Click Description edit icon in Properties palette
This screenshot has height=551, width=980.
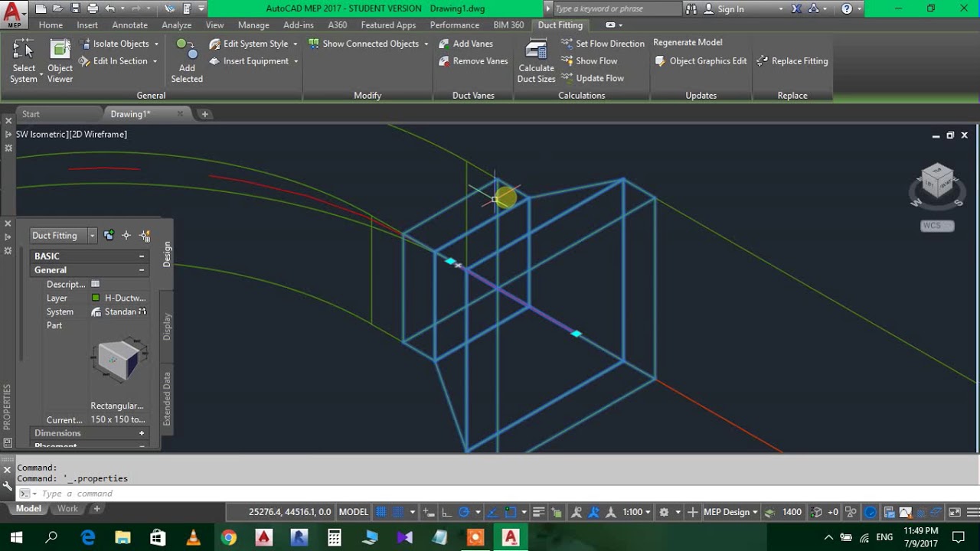tap(96, 284)
